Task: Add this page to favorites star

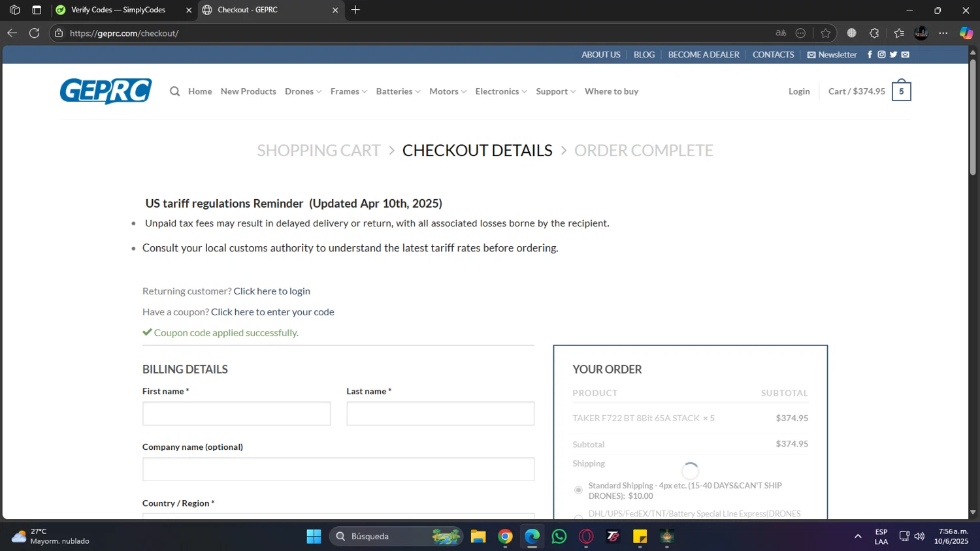Action: tap(825, 33)
